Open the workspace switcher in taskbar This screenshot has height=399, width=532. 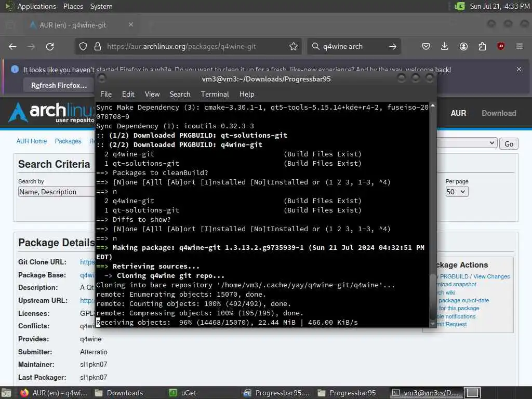[472, 393]
